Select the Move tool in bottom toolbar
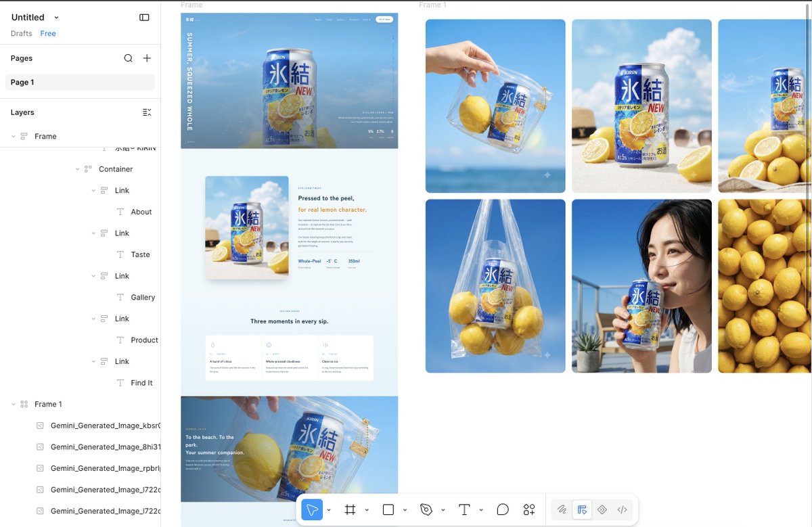812x527 pixels. [312, 509]
